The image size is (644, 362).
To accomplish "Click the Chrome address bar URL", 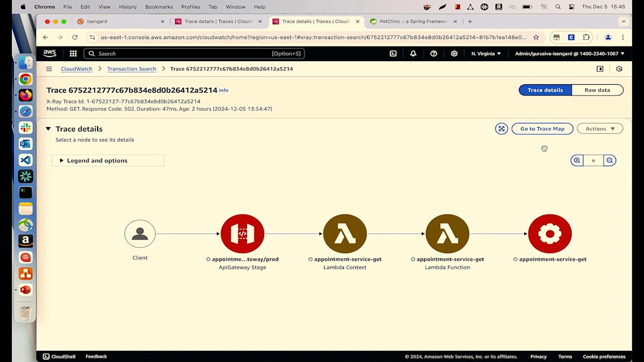I will 313,38.
